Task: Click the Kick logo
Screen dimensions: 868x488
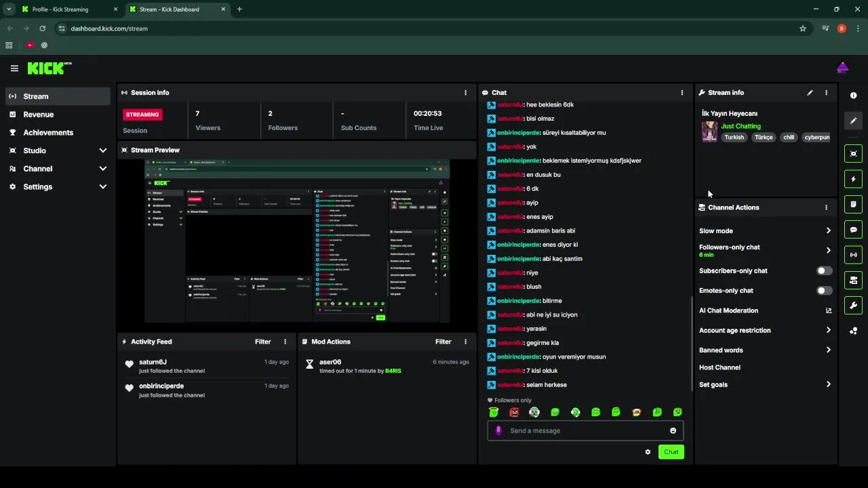Action: (x=49, y=68)
